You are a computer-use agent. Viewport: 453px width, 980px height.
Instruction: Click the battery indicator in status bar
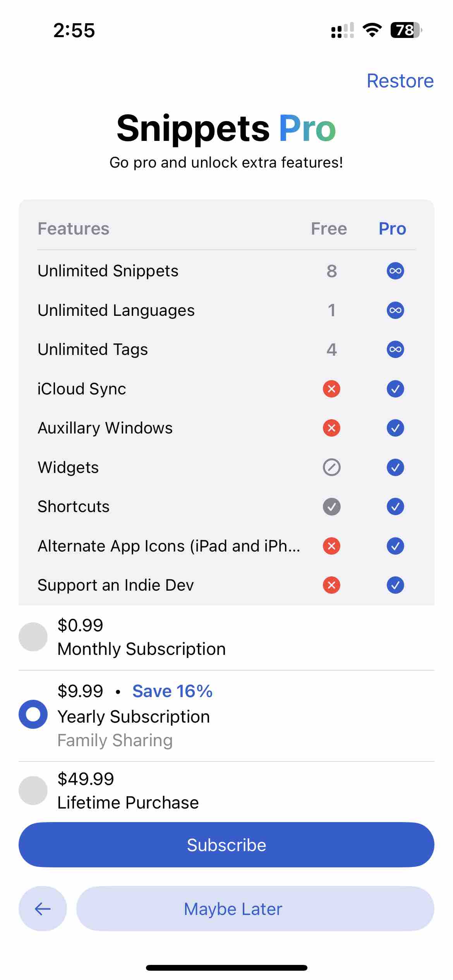[x=406, y=30]
